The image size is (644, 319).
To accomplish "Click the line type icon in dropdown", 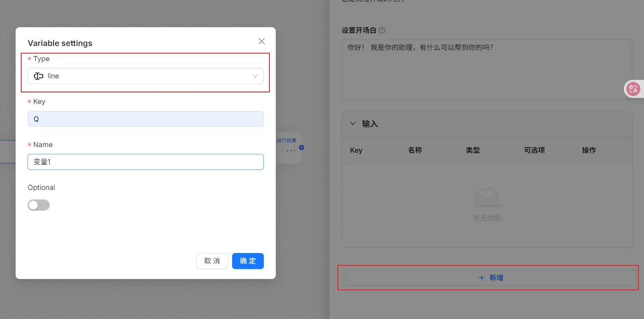I will tap(38, 76).
